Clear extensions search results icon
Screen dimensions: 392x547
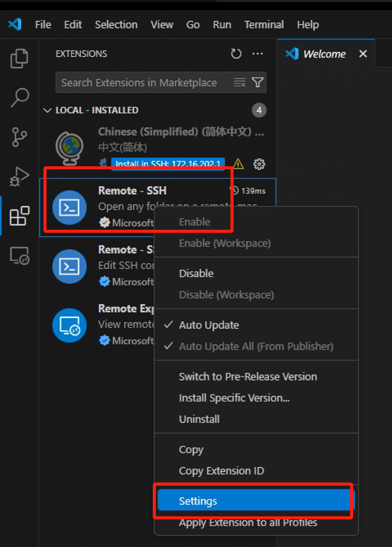pyautogui.click(x=239, y=82)
